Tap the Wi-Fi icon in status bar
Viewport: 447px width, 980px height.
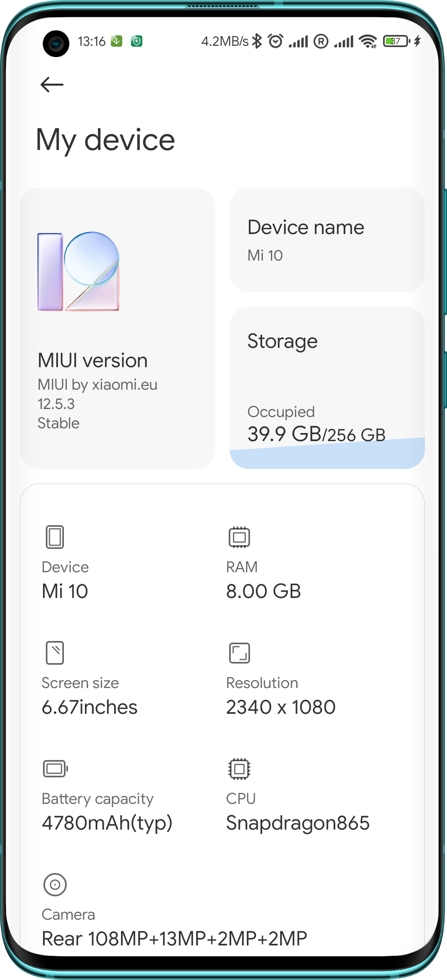(368, 41)
